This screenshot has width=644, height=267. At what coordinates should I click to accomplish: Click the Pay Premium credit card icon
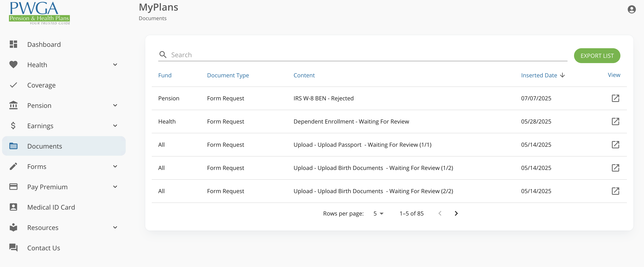[x=13, y=186]
